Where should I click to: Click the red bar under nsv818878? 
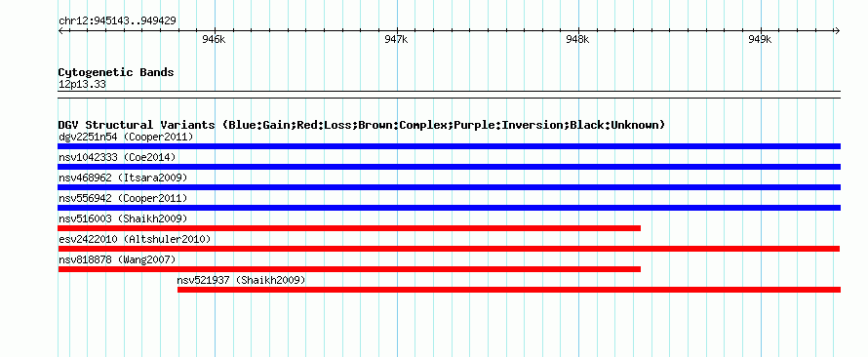(349, 269)
